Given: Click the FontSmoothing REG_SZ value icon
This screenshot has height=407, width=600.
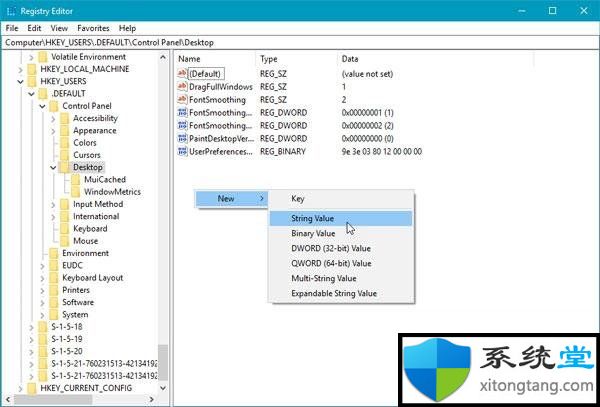Looking at the screenshot, I should click(183, 99).
